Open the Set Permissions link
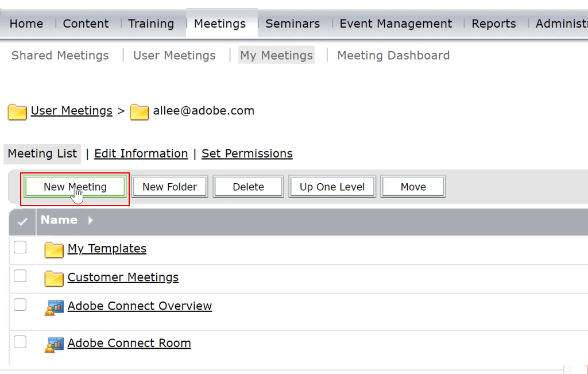Screen dimensions: 588x374 pyautogui.click(x=247, y=153)
